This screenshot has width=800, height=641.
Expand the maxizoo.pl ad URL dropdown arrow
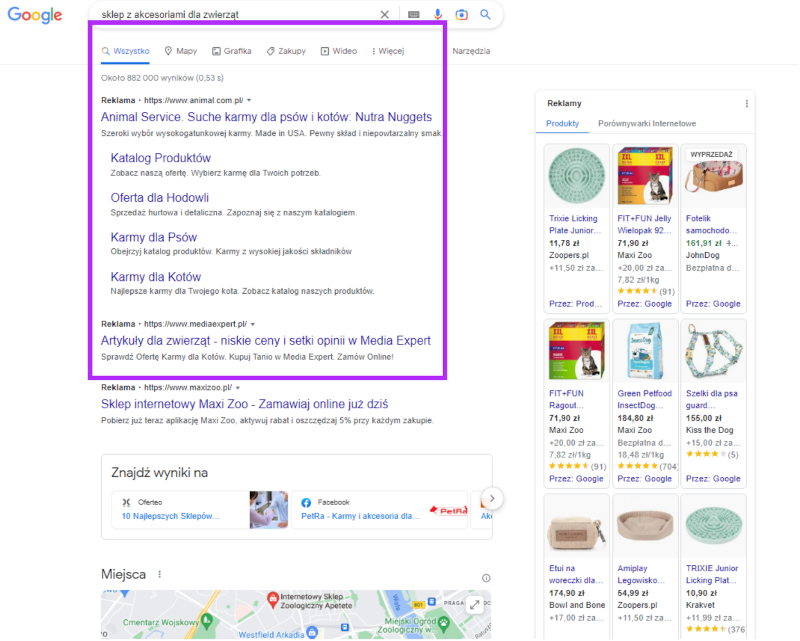pyautogui.click(x=238, y=388)
